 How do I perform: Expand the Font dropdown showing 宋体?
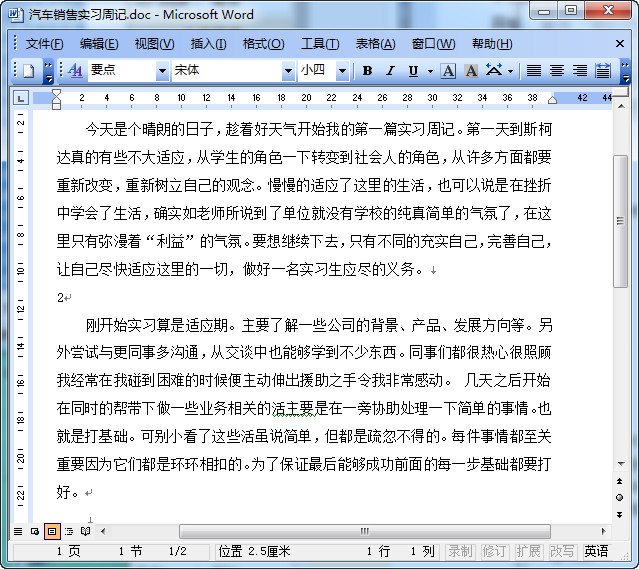click(x=288, y=71)
